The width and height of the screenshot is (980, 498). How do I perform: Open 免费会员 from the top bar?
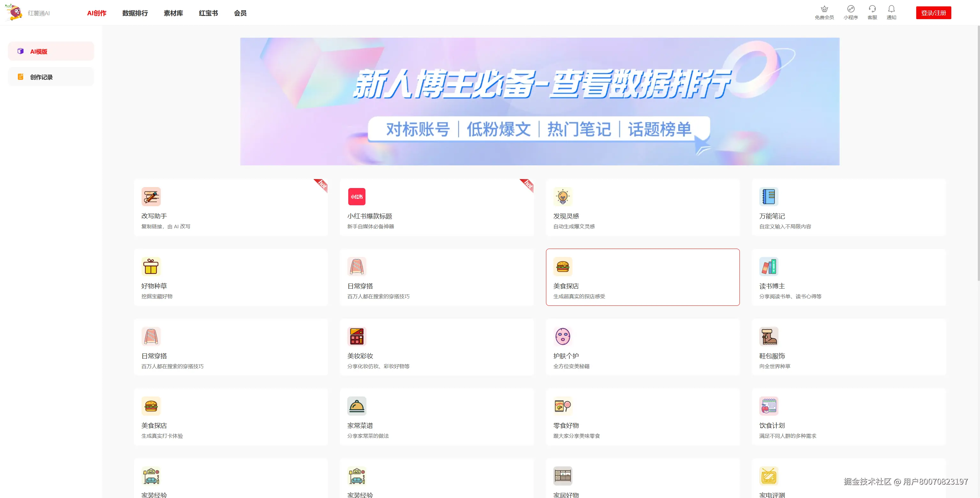click(824, 11)
